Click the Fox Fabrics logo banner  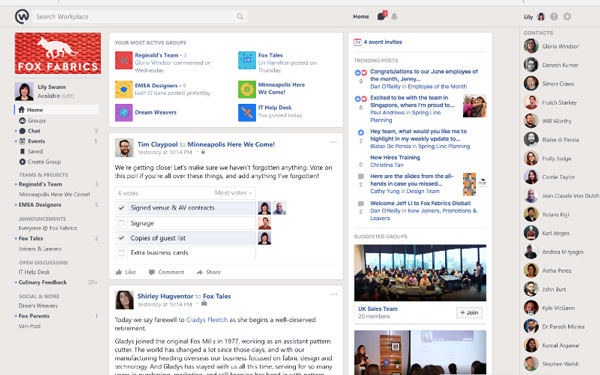58,53
